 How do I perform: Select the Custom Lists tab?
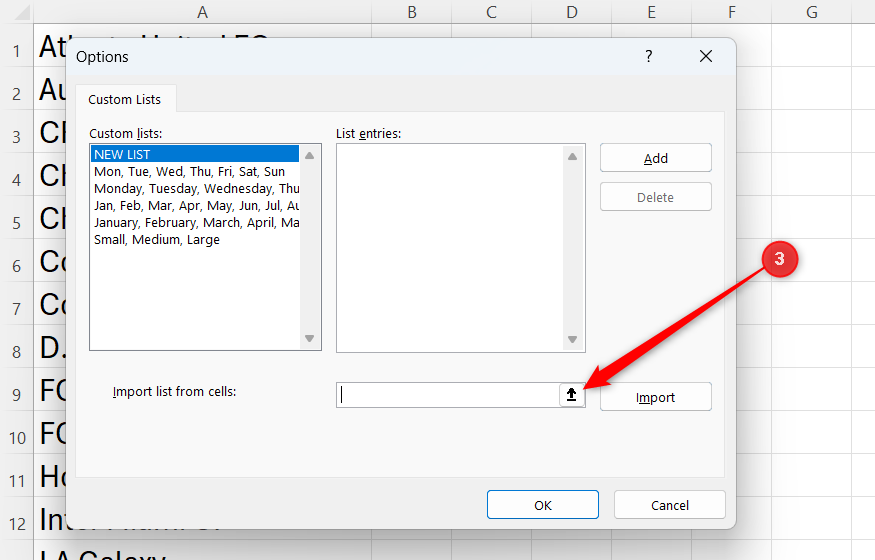click(x=124, y=99)
